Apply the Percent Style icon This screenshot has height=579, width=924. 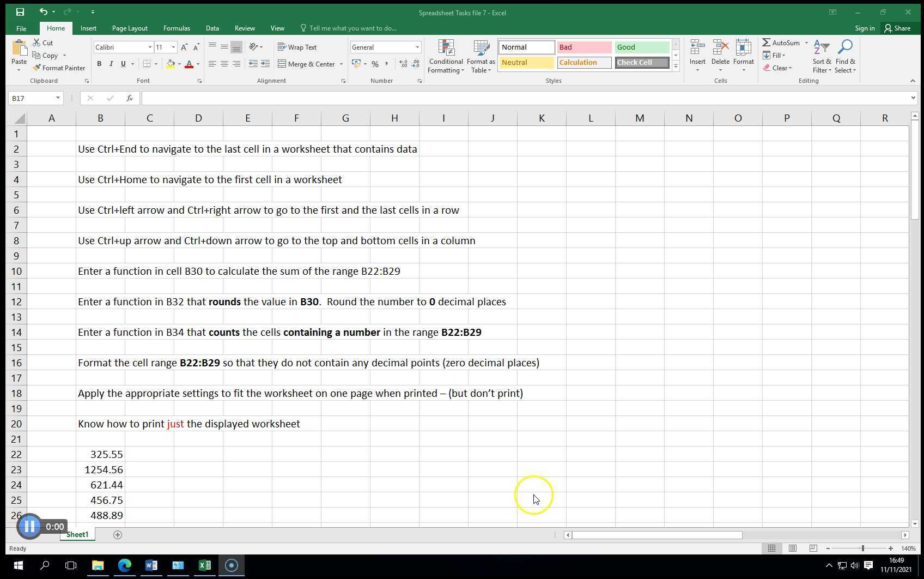point(375,64)
